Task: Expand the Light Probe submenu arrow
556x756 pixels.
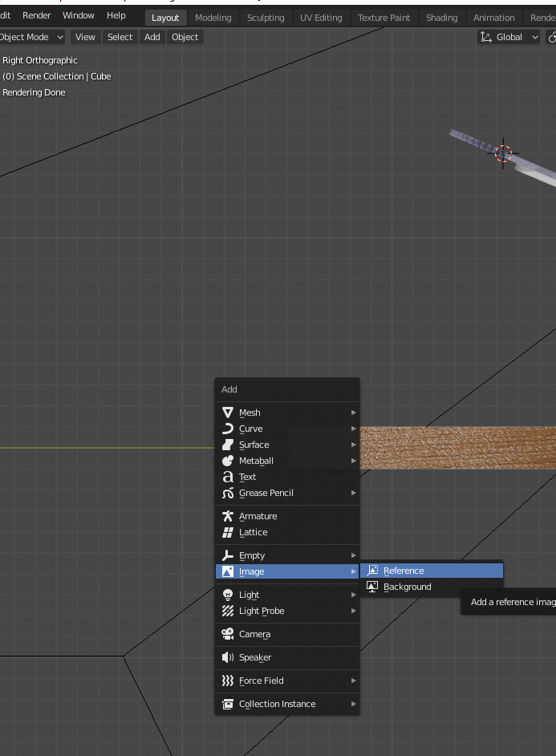Action: 353,611
